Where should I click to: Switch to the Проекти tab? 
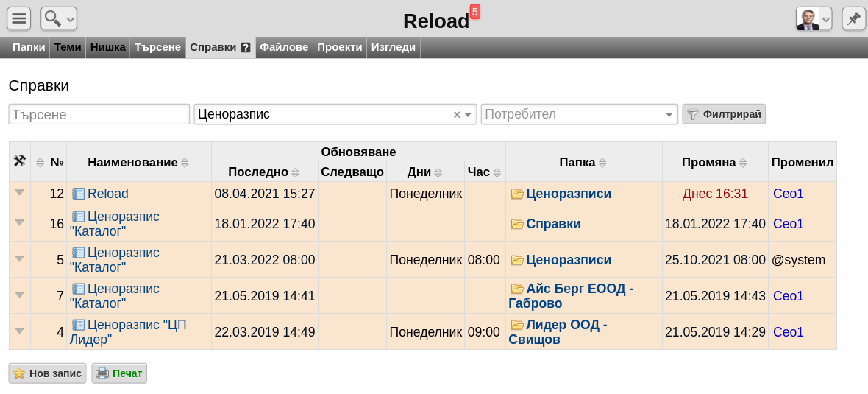[339, 47]
